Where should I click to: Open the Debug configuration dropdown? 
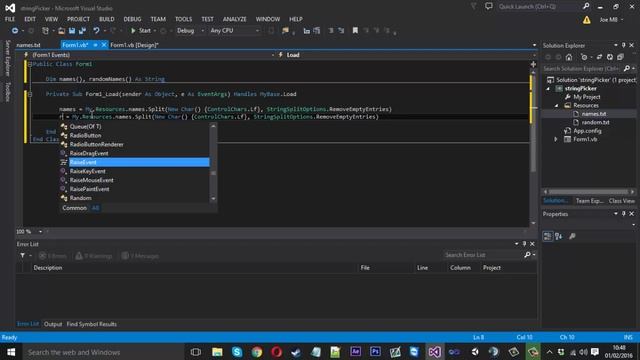(190, 31)
